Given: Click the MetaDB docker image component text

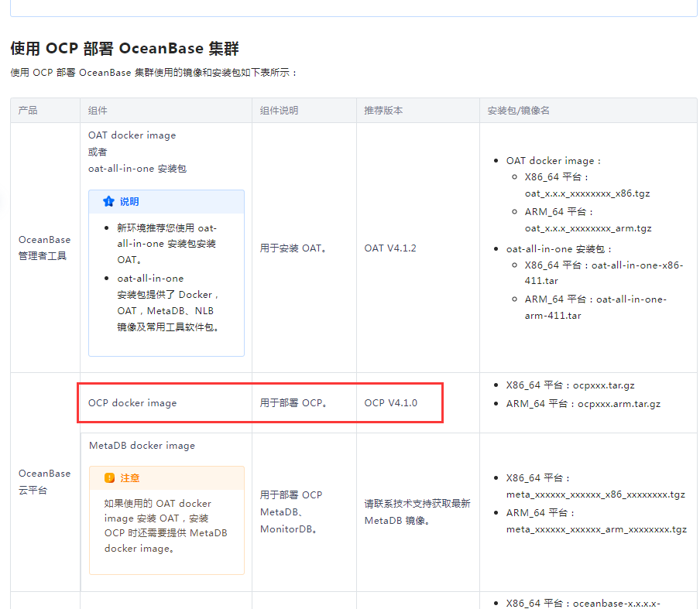Looking at the screenshot, I should 142,445.
